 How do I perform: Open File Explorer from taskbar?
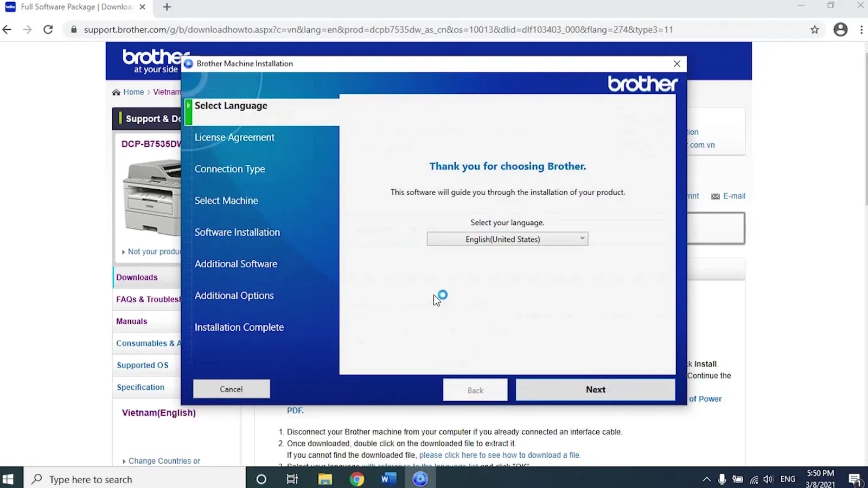coord(325,479)
